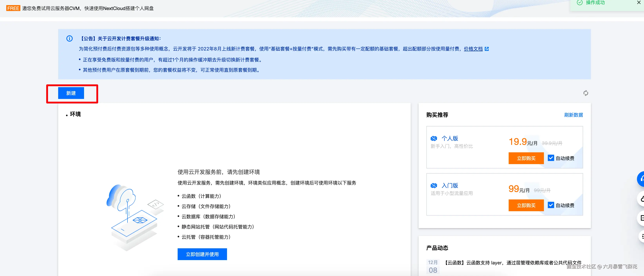
Task: Buy the 入门版 plan with 立即购买
Action: coord(526,205)
